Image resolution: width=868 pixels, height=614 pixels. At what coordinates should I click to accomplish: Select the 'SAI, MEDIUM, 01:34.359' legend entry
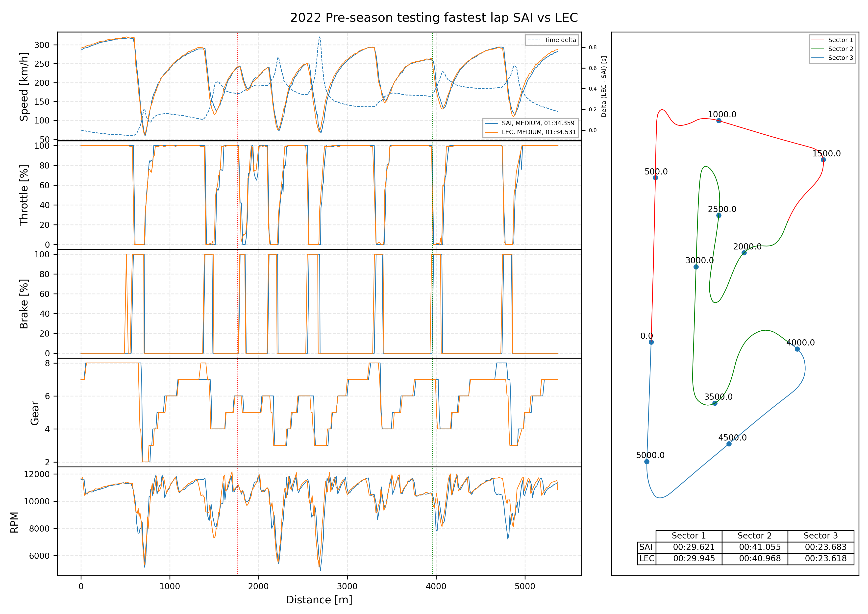coord(530,123)
